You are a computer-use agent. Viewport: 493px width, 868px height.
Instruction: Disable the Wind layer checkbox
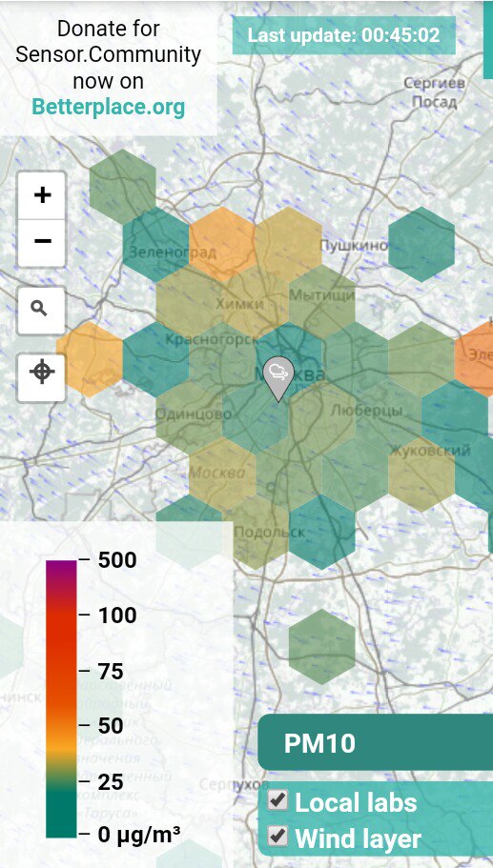click(277, 836)
